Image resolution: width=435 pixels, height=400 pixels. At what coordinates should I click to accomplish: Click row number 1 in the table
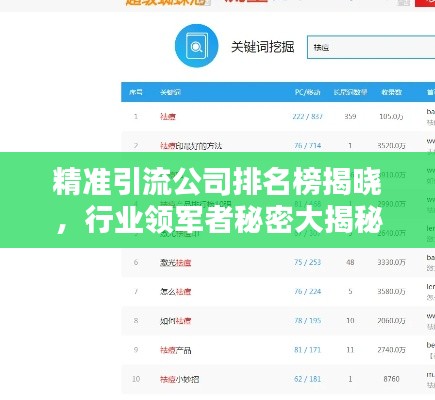(x=136, y=116)
